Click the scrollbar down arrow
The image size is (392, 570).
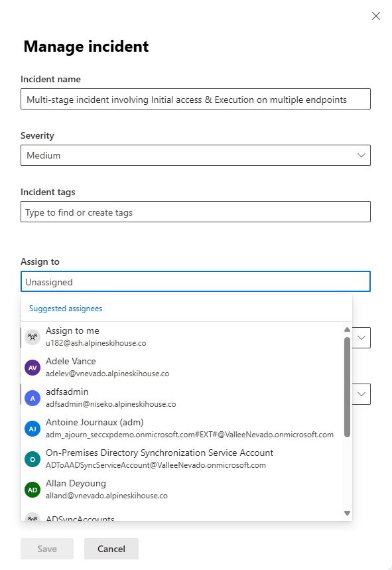346,512
